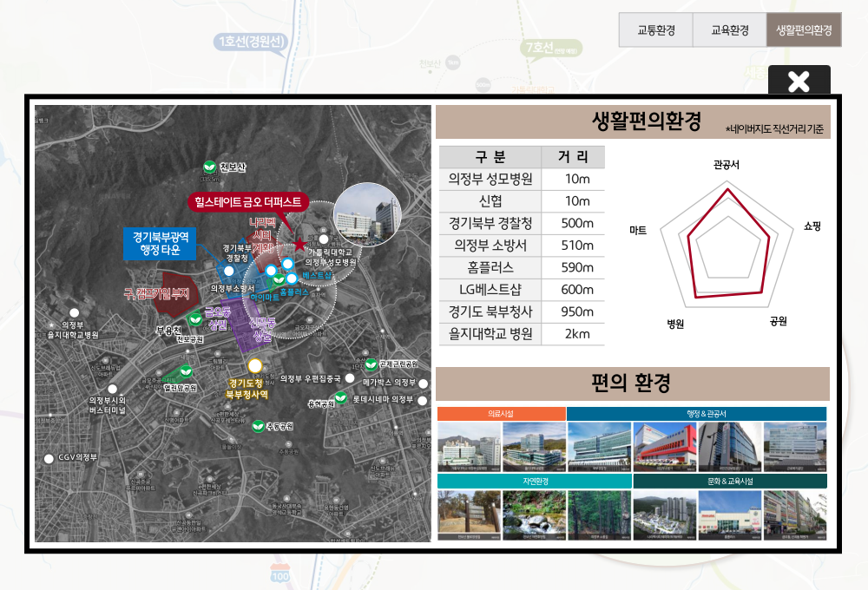This screenshot has width=868, height=590.
Task: Click the CGV의정부 white dot marker
Action: [49, 458]
